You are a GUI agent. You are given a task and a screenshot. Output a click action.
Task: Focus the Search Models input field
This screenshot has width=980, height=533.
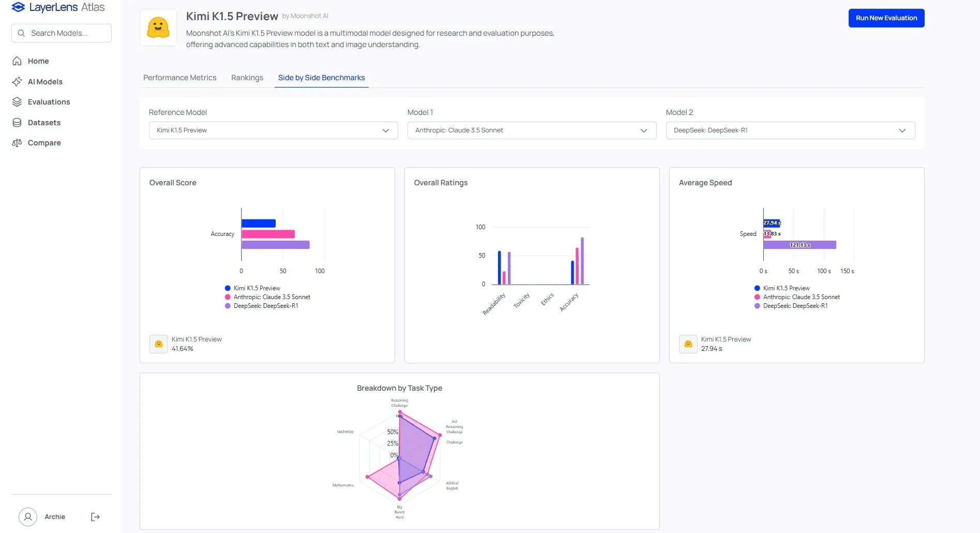[62, 33]
